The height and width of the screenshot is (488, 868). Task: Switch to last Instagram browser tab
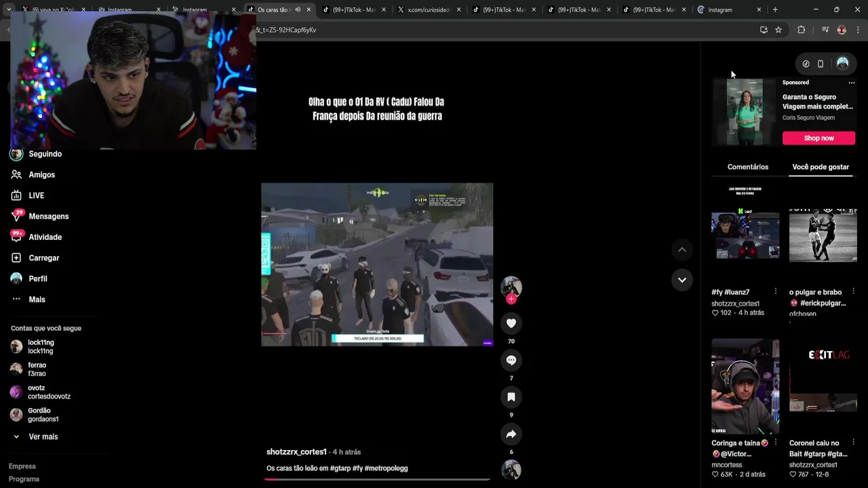(x=730, y=9)
